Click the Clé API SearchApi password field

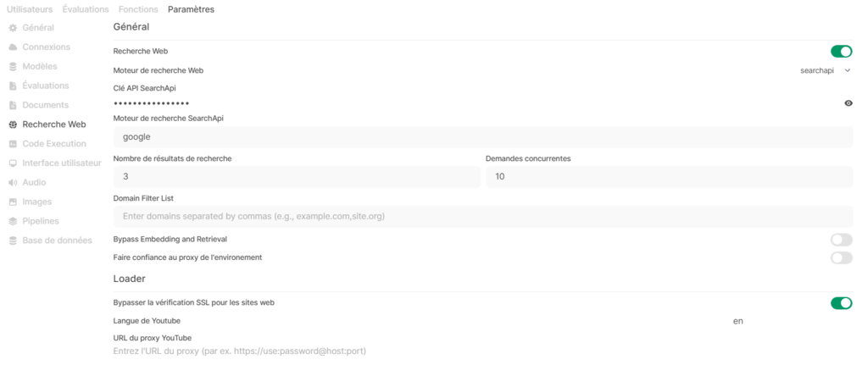tap(476, 103)
